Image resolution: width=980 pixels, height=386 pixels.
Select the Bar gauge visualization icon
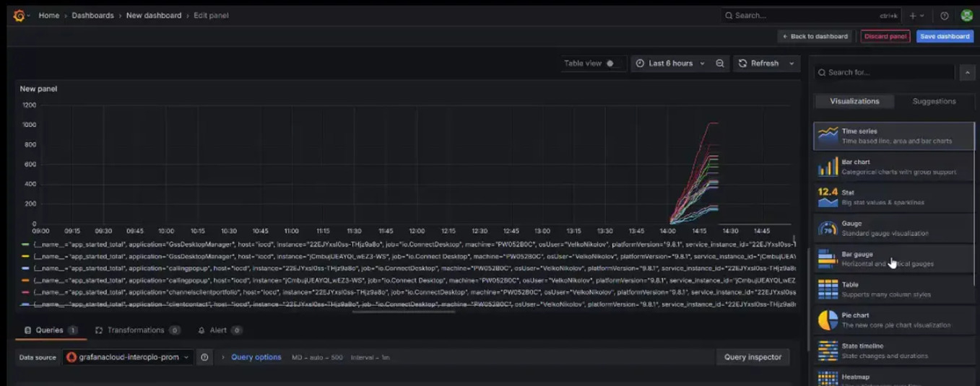pos(828,258)
